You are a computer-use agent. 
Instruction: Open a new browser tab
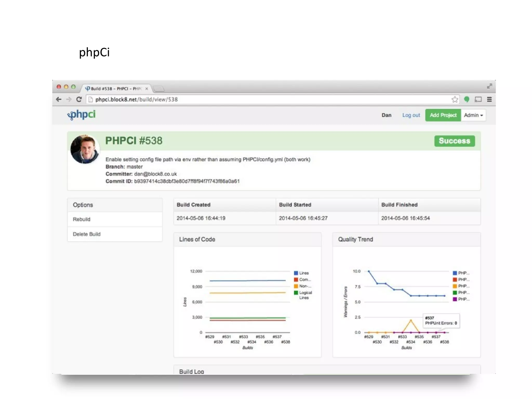159,89
